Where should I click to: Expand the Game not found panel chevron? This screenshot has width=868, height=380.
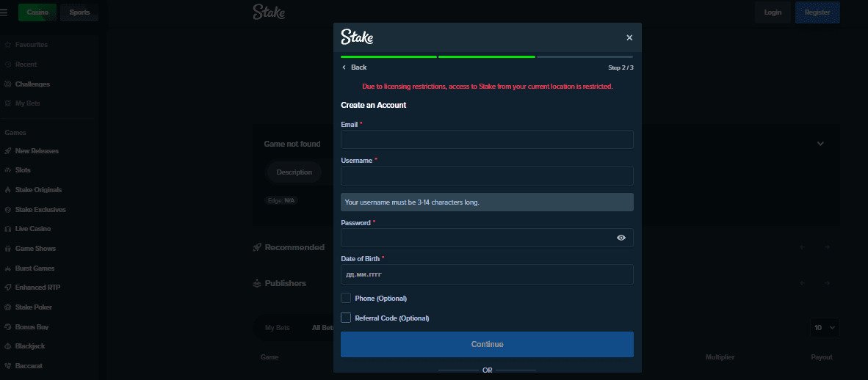[820, 144]
